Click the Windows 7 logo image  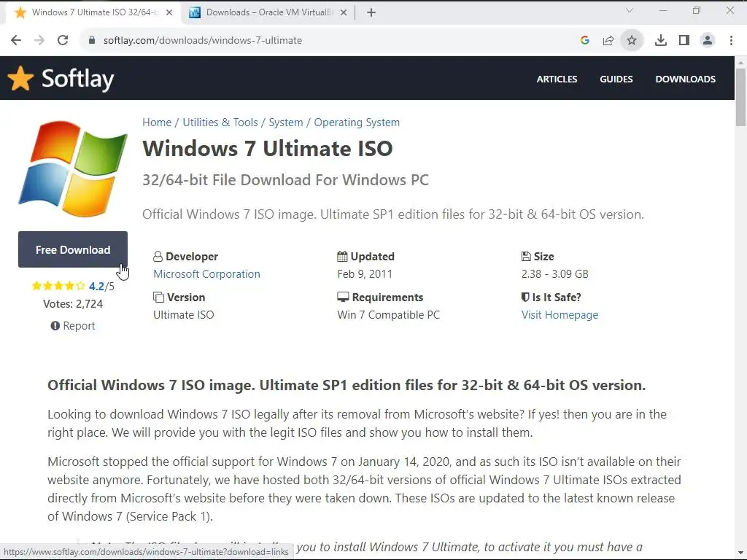(73, 168)
